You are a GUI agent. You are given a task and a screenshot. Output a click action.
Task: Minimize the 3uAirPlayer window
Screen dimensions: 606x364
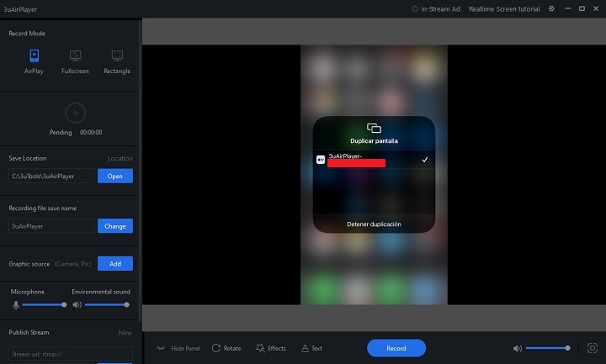point(568,8)
